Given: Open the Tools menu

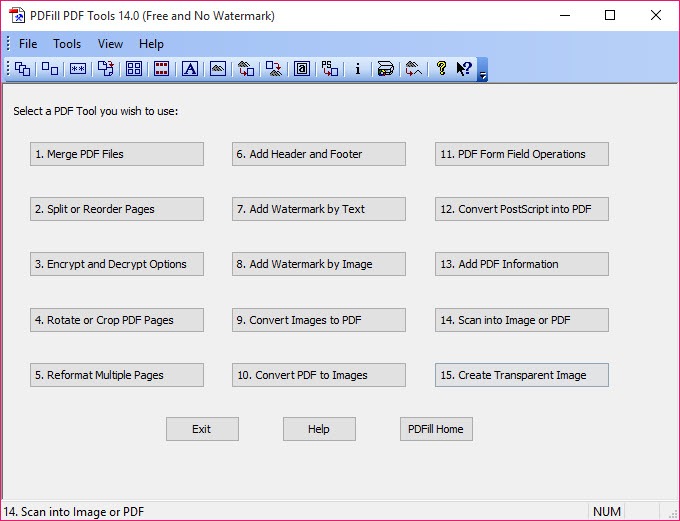Looking at the screenshot, I should 67,44.
